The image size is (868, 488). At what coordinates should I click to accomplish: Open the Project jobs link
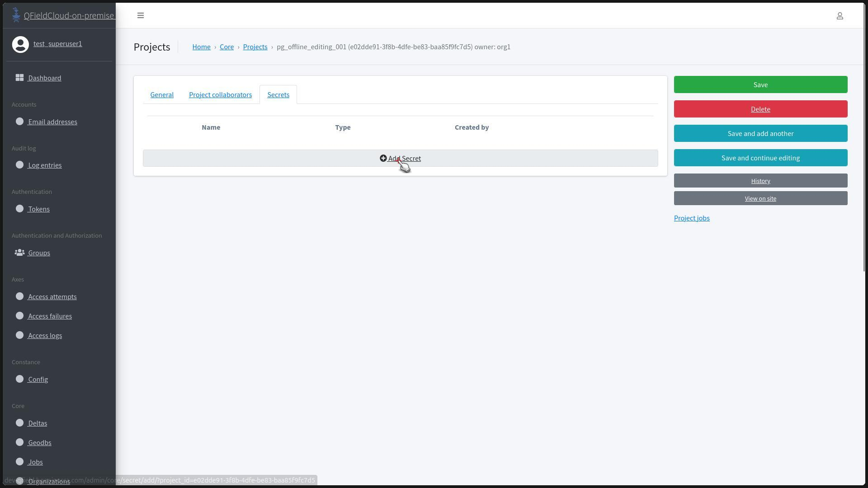pyautogui.click(x=691, y=218)
